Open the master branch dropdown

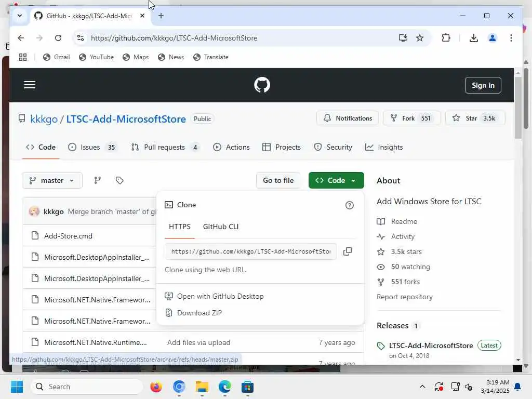(x=52, y=180)
